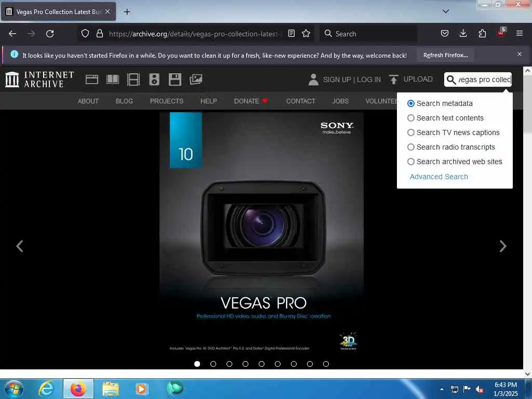This screenshot has width=532, height=399.
Task: Open the extensions puzzle icon
Action: pos(482,33)
